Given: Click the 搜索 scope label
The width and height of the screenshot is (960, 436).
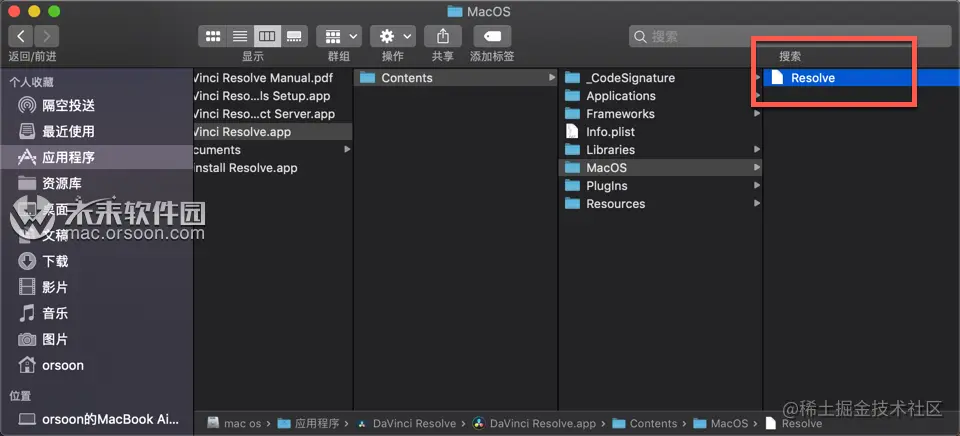Looking at the screenshot, I should click(x=790, y=56).
